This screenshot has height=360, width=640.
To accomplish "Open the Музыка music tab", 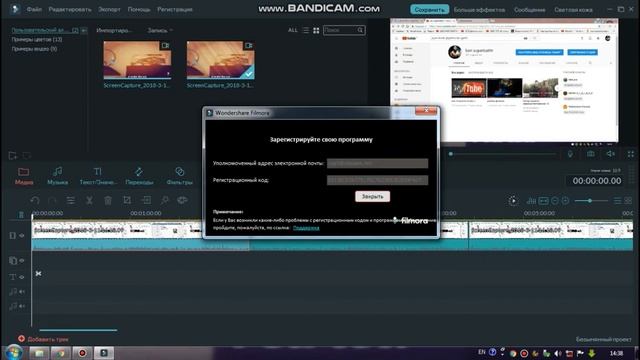I will coord(58,176).
